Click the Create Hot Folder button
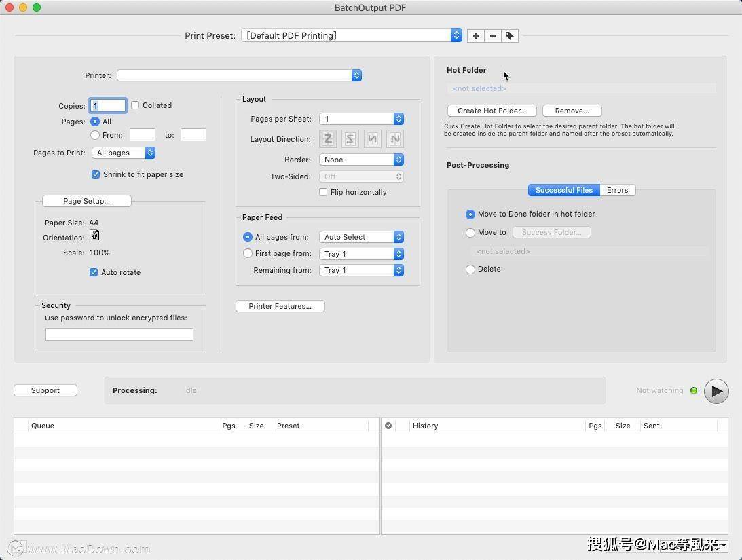The image size is (742, 560). click(x=491, y=111)
